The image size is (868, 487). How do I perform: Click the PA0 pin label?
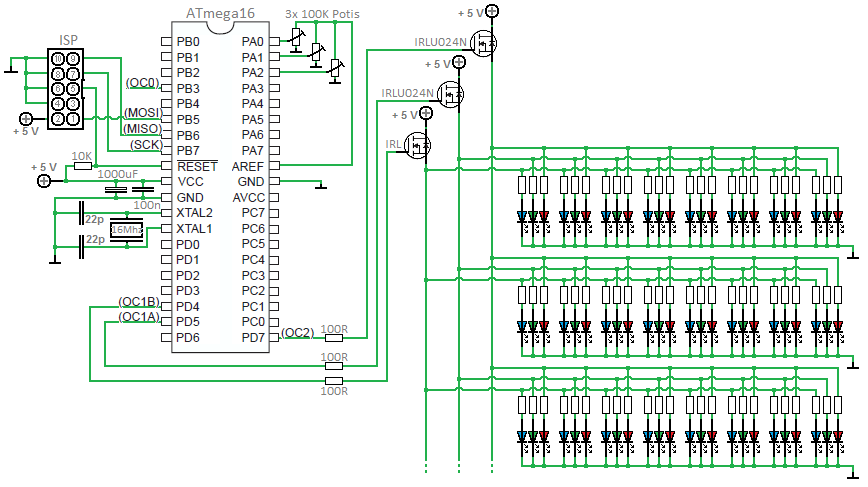[252, 42]
